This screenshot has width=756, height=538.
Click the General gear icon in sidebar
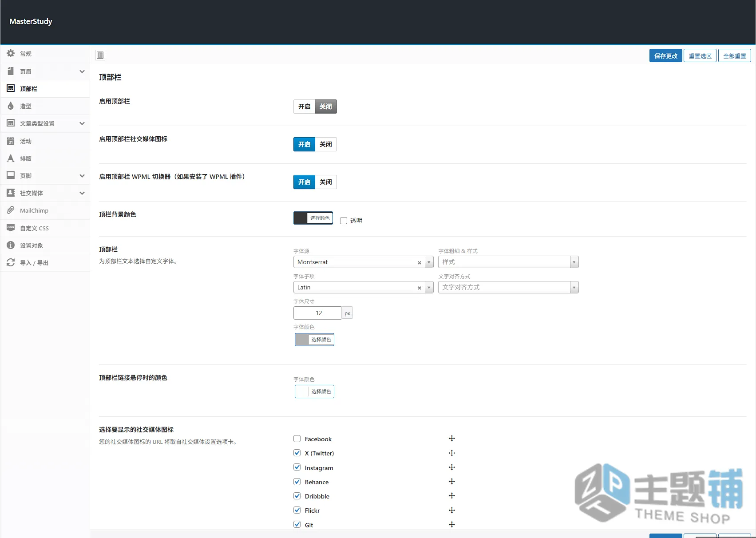[x=11, y=53]
